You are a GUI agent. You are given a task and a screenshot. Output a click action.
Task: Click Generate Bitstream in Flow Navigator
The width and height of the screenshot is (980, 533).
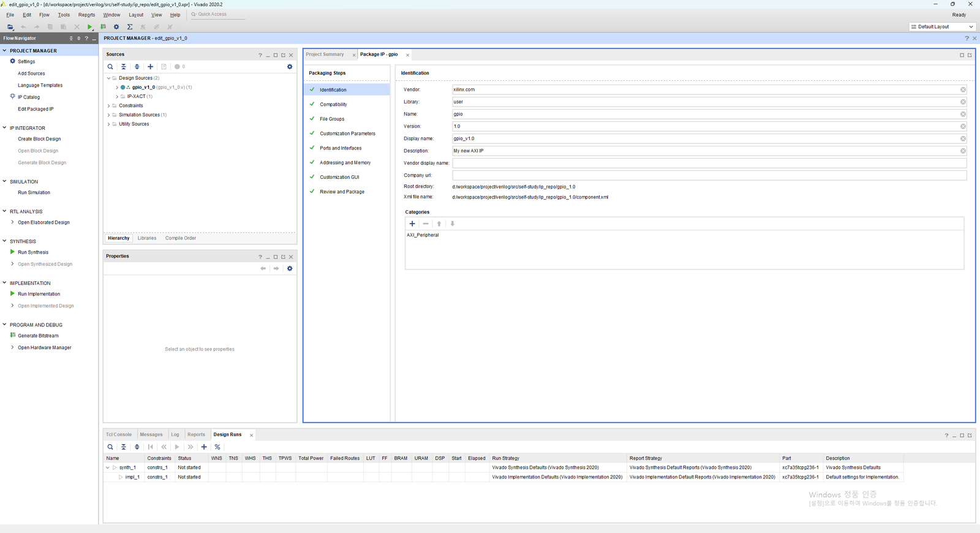[x=38, y=336]
